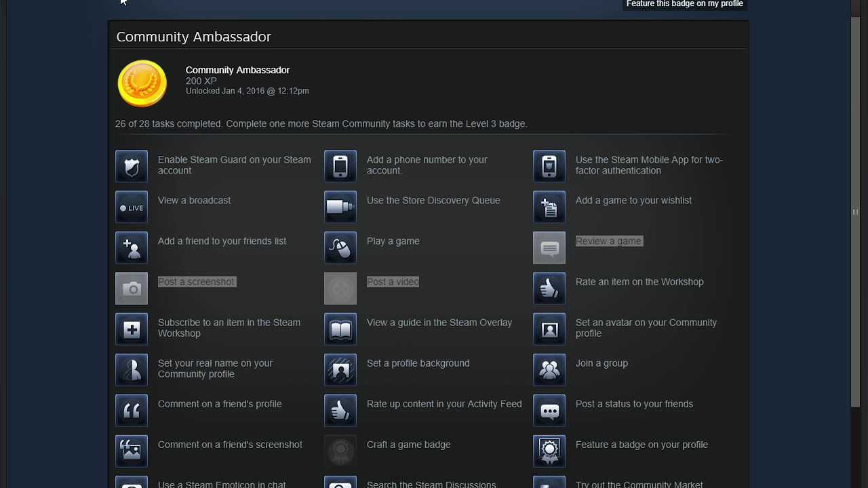Click the Post a video reel icon

coord(340,289)
